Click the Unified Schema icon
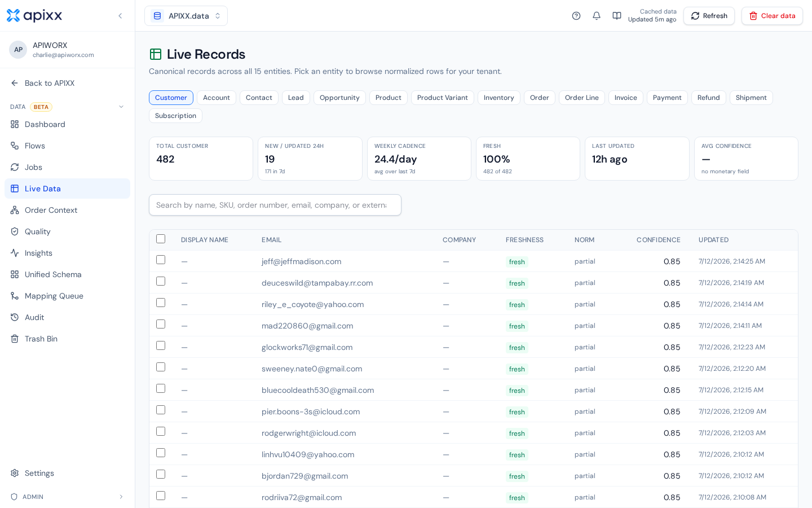Screen dimensions: 812x508 point(15,274)
